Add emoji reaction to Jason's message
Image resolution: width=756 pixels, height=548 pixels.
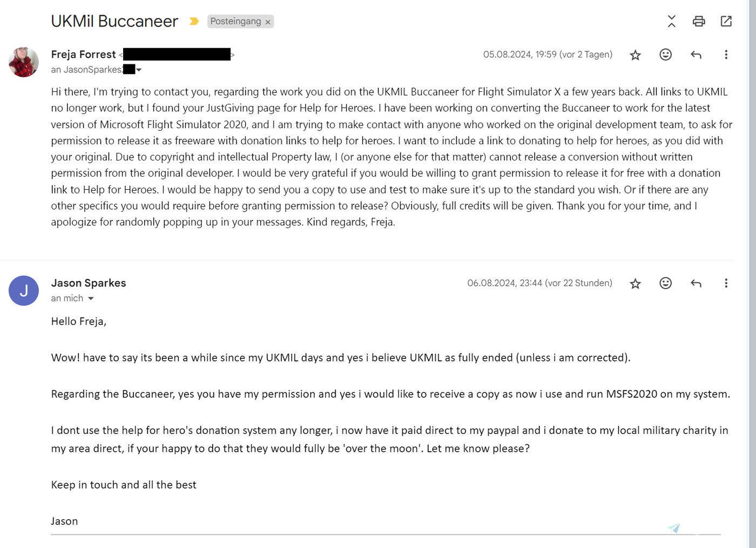[665, 283]
